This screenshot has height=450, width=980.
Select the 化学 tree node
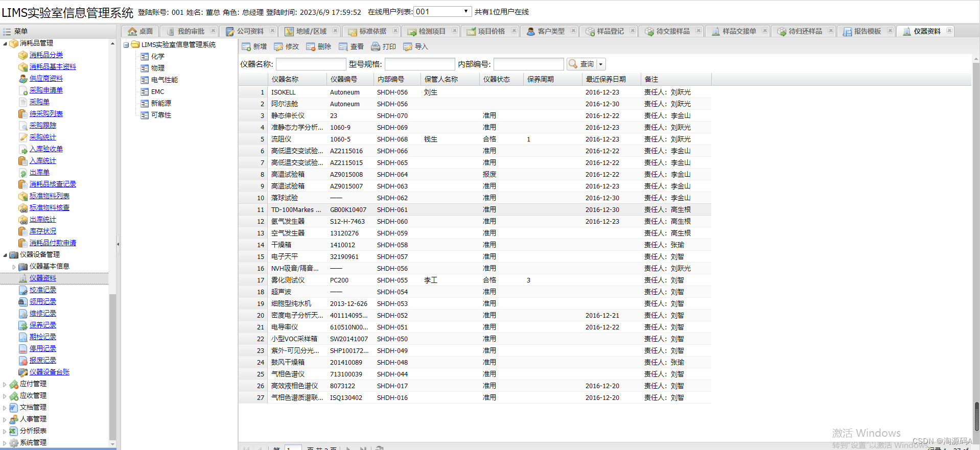[x=158, y=56]
